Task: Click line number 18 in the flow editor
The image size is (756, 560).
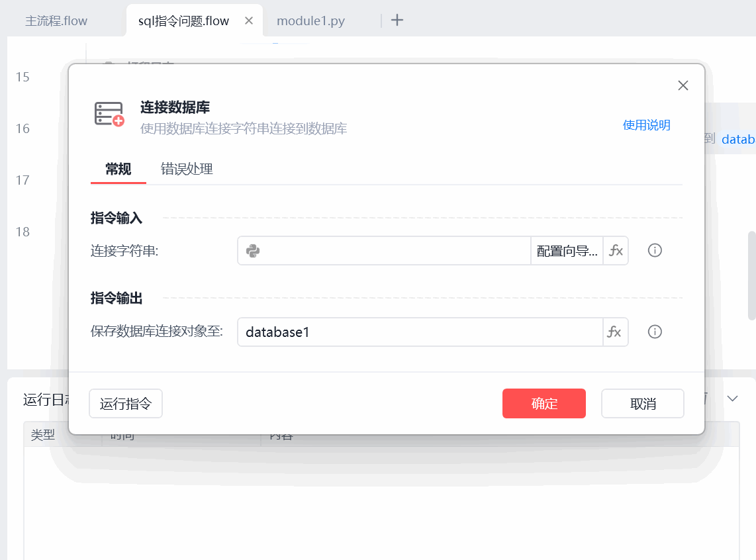Action: 23,232
